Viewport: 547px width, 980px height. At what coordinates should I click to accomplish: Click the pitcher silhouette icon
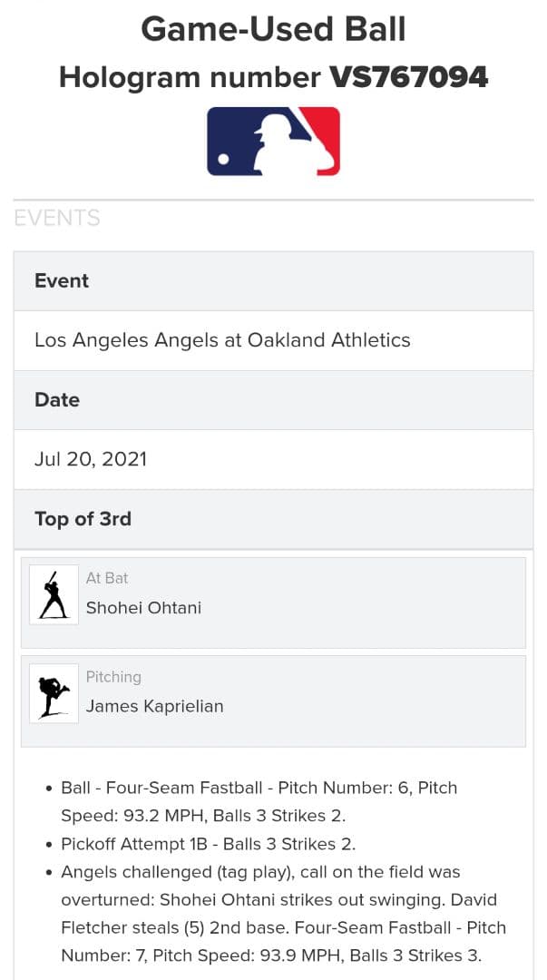coord(54,694)
